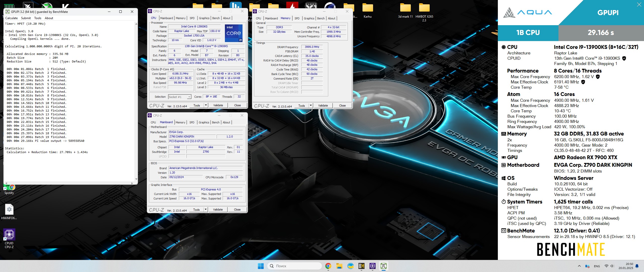Click Tools button in CPU-Z Mainboard window

196,210
